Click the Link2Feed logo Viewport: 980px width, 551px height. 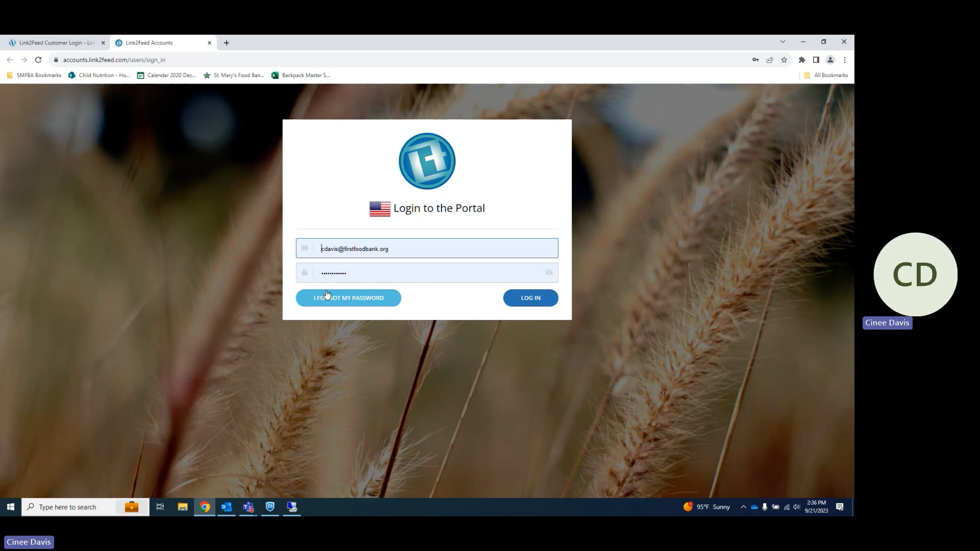click(427, 161)
